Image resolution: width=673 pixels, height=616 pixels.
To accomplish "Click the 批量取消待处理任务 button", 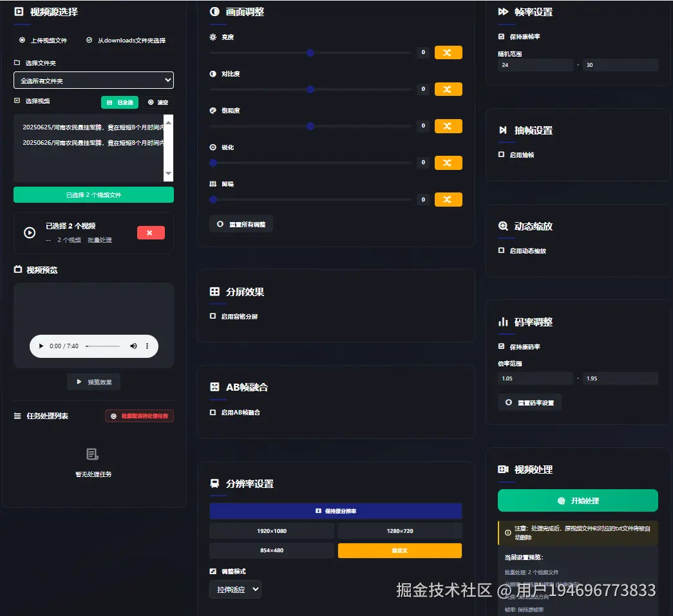I will tap(139, 415).
